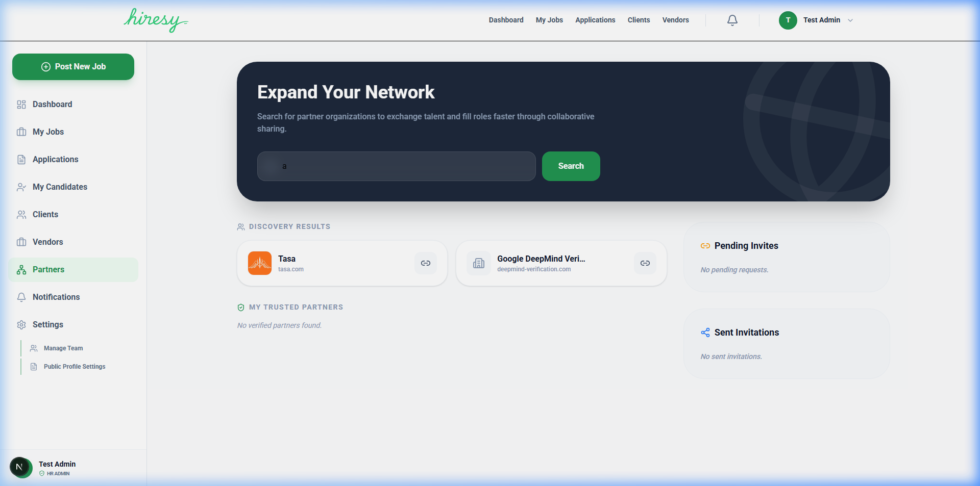
Task: Open Clients in the top navigation
Action: (639, 20)
